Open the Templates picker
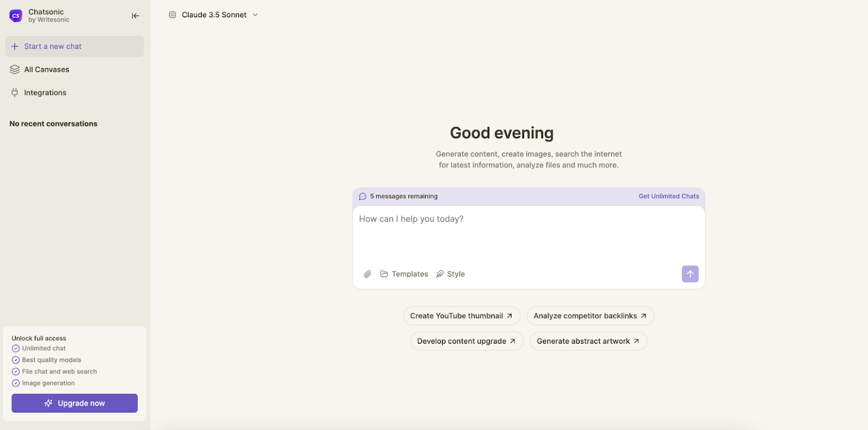The width and height of the screenshot is (868, 430). coord(404,274)
